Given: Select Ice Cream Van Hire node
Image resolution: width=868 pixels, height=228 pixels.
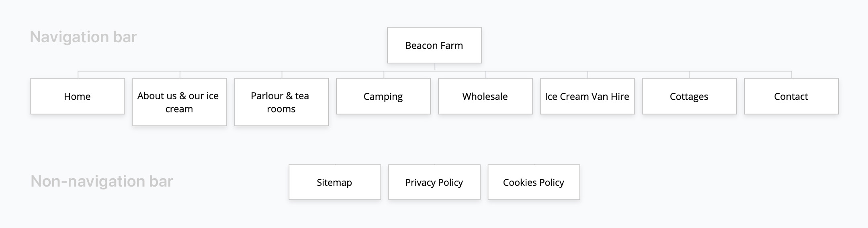Looking at the screenshot, I should [587, 97].
